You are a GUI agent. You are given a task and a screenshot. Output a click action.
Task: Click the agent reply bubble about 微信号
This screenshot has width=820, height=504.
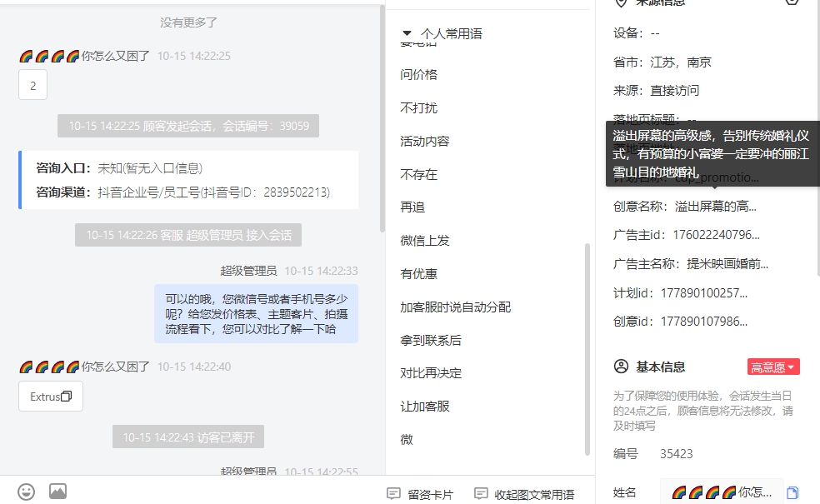(x=257, y=314)
